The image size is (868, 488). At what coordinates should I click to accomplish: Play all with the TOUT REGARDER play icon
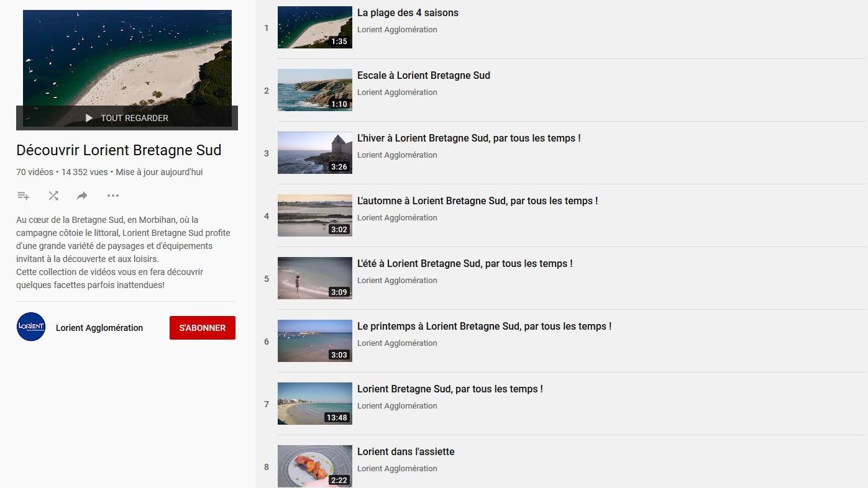(x=89, y=118)
